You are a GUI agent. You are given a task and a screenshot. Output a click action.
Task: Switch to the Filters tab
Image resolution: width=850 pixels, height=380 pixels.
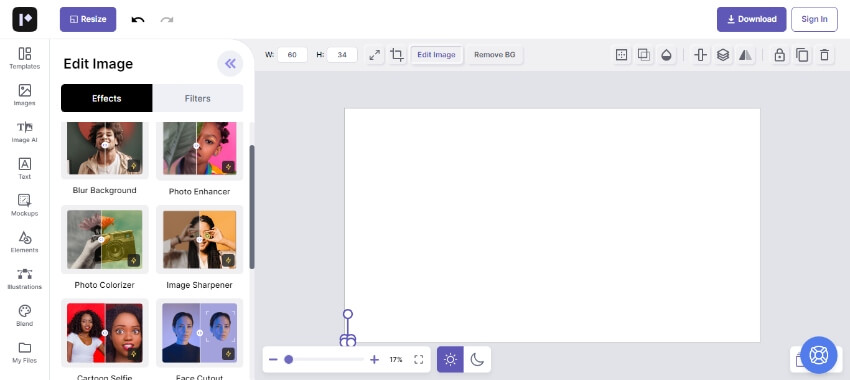pyautogui.click(x=197, y=98)
